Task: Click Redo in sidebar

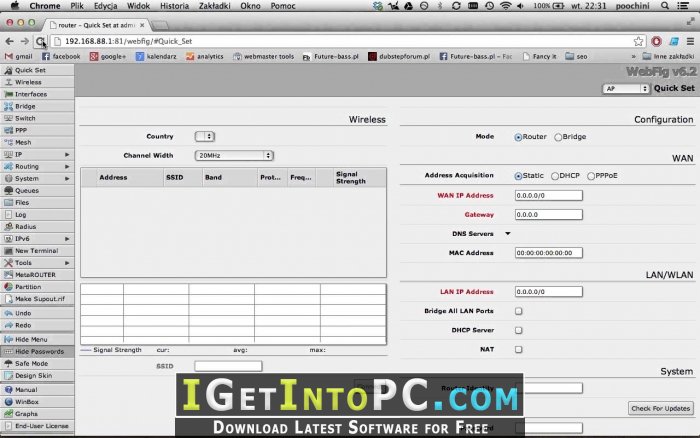Action: click(x=37, y=325)
